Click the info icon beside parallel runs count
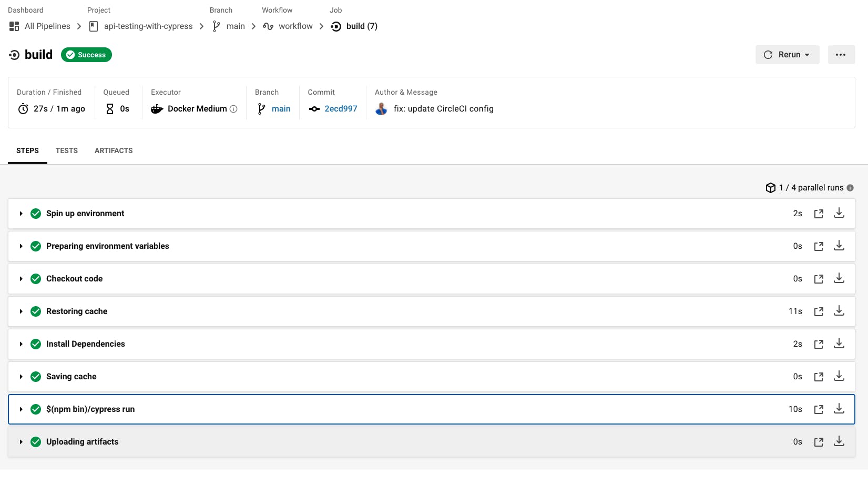 point(850,188)
